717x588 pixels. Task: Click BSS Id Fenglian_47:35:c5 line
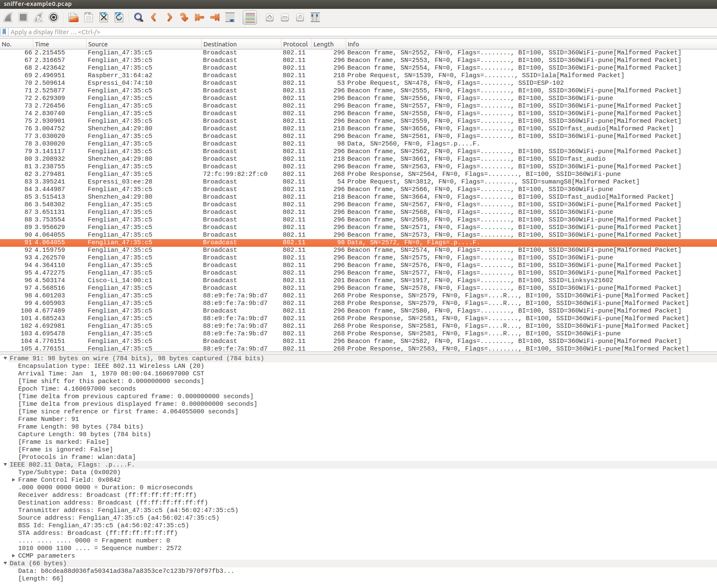(x=103, y=525)
